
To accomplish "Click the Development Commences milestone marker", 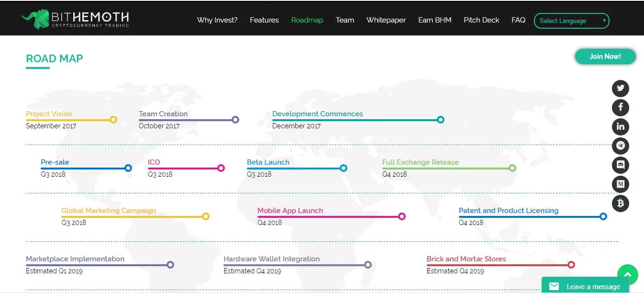I will tap(441, 120).
